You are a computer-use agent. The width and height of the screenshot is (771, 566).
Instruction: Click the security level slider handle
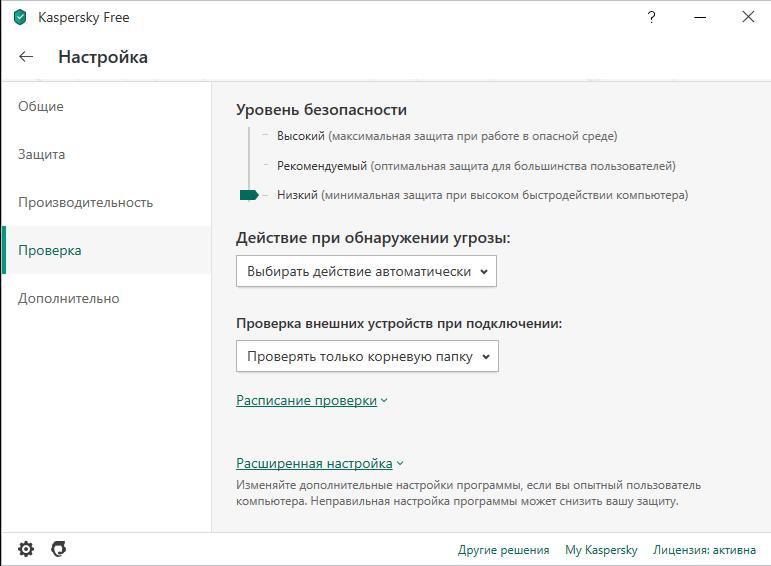249,195
